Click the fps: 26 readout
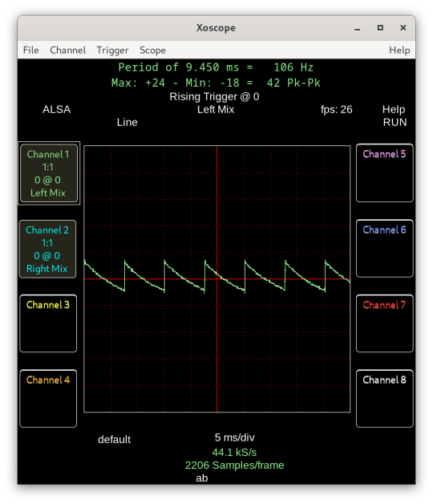This screenshot has width=433, height=504. (336, 110)
